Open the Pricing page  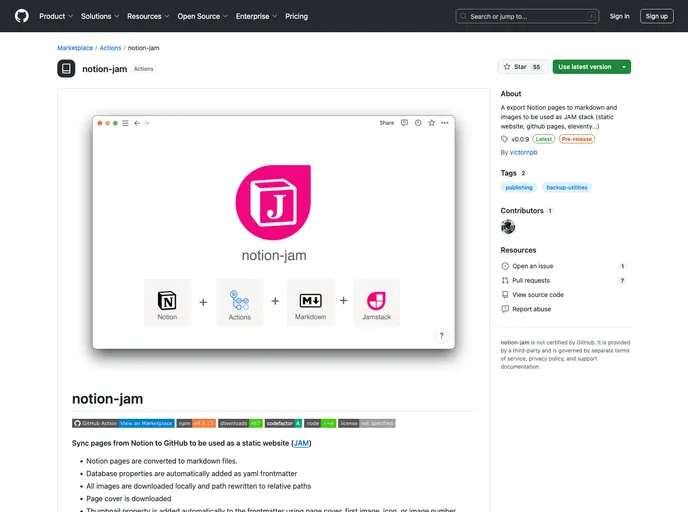click(297, 16)
